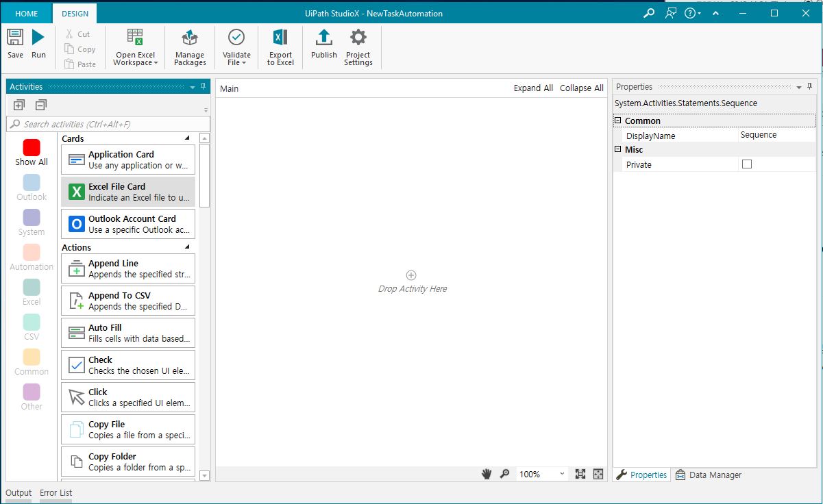Filter activities by System
Viewport: 823px width, 504px height.
tap(32, 223)
